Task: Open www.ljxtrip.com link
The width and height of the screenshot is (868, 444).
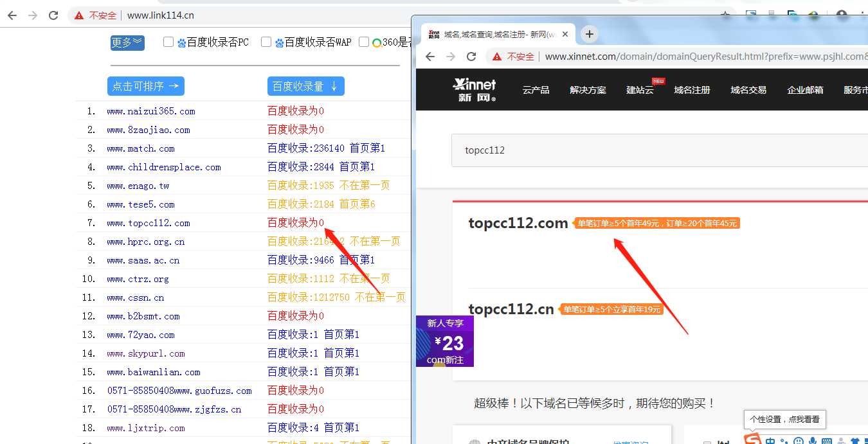Action: tap(146, 428)
